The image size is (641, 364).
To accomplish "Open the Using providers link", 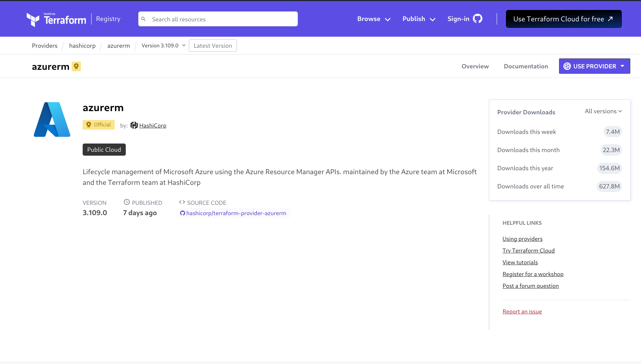I will 522,239.
